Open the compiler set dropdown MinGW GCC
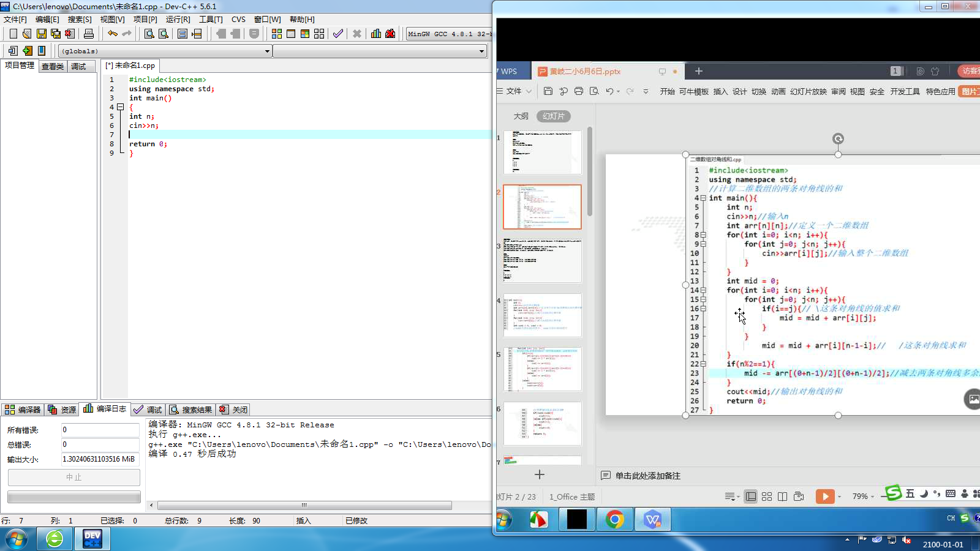The width and height of the screenshot is (980, 551). click(448, 34)
